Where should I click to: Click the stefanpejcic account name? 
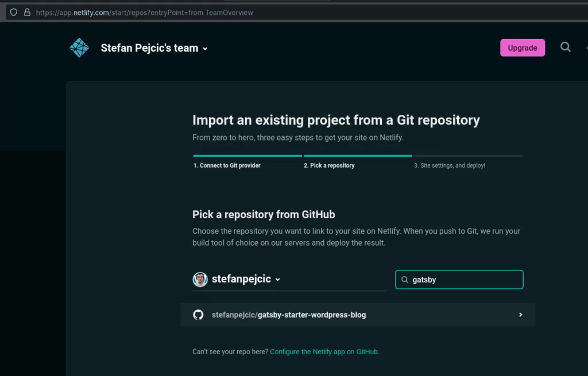click(x=241, y=279)
